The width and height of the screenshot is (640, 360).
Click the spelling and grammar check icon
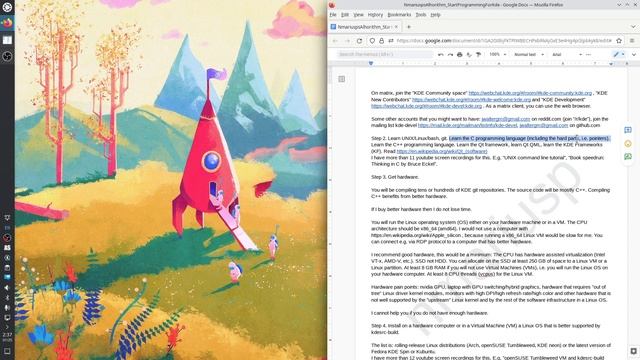pyautogui.click(x=469, y=54)
